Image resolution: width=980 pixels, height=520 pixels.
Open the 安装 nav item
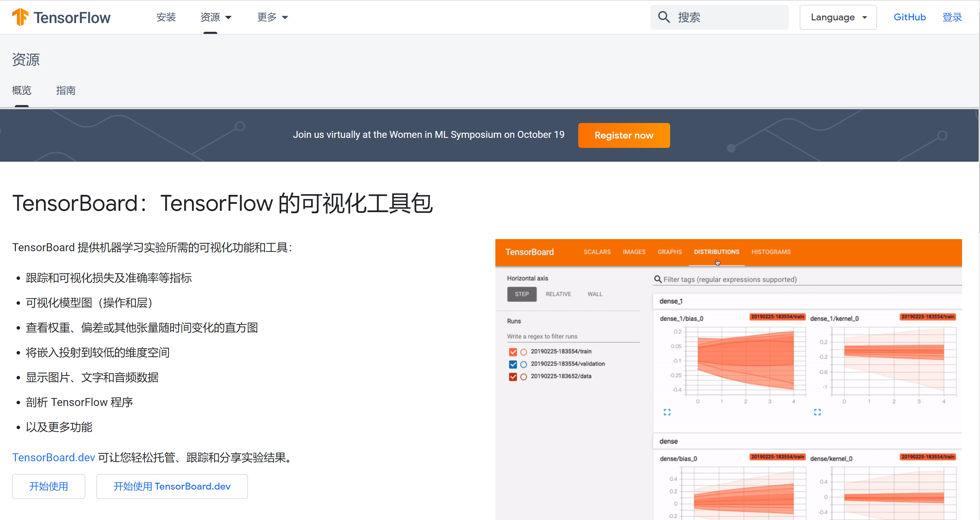166,17
